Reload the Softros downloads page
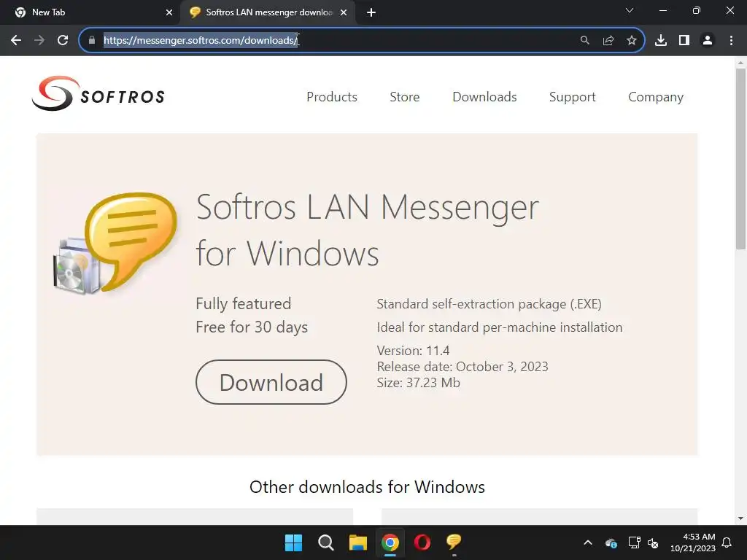Image resolution: width=747 pixels, height=560 pixels. coord(63,41)
